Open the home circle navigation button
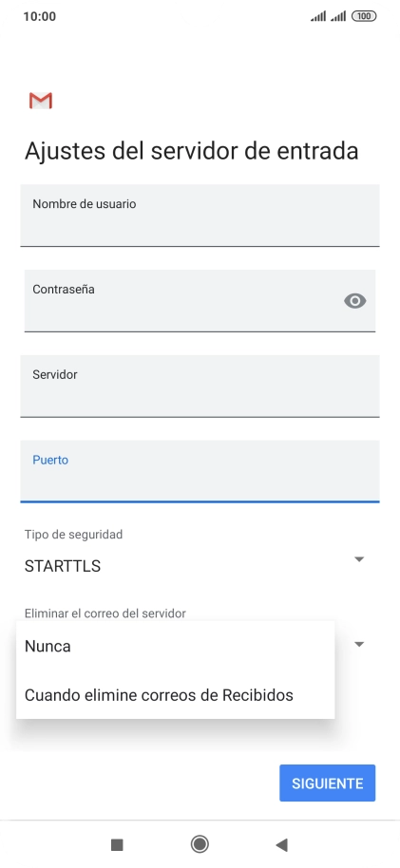400x868 pixels. click(x=200, y=844)
